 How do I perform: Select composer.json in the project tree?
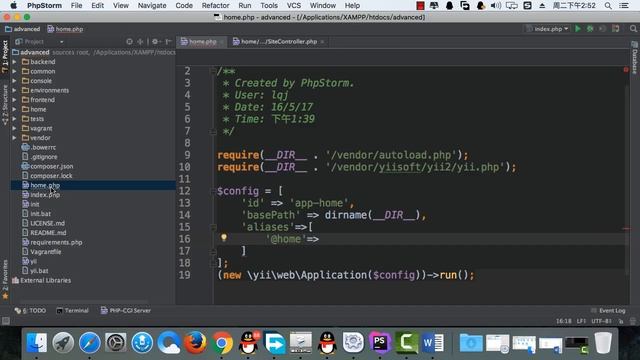click(x=51, y=166)
